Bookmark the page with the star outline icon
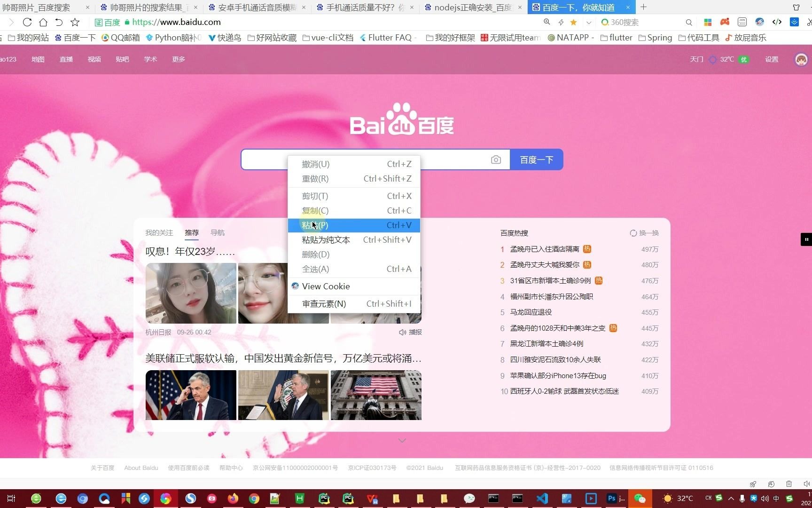The image size is (812, 508). [x=75, y=22]
